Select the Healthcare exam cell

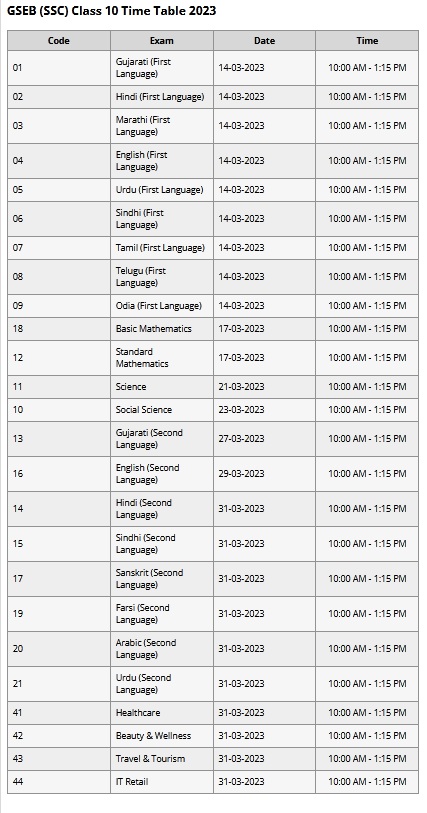pyautogui.click(x=162, y=713)
